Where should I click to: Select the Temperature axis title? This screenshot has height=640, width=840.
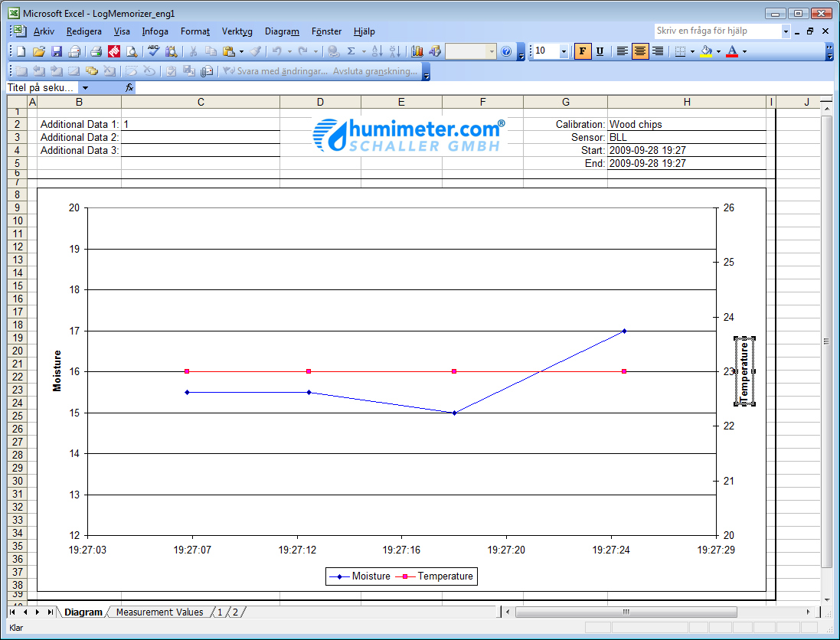coord(744,372)
